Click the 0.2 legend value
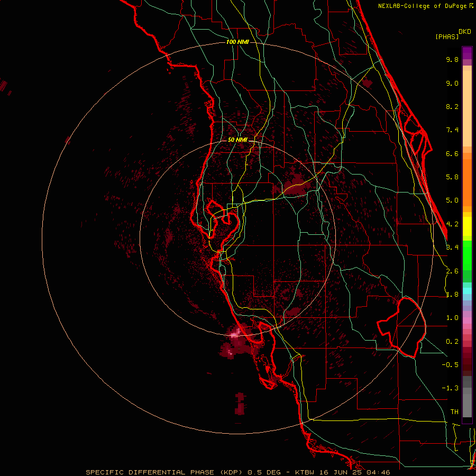This screenshot has height=476, width=476. (x=452, y=342)
